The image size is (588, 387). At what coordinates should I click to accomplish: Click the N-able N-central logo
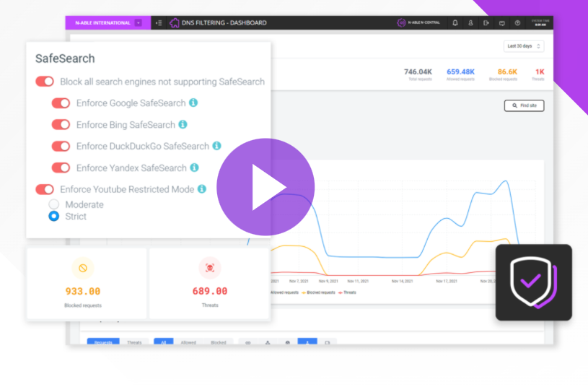(418, 22)
